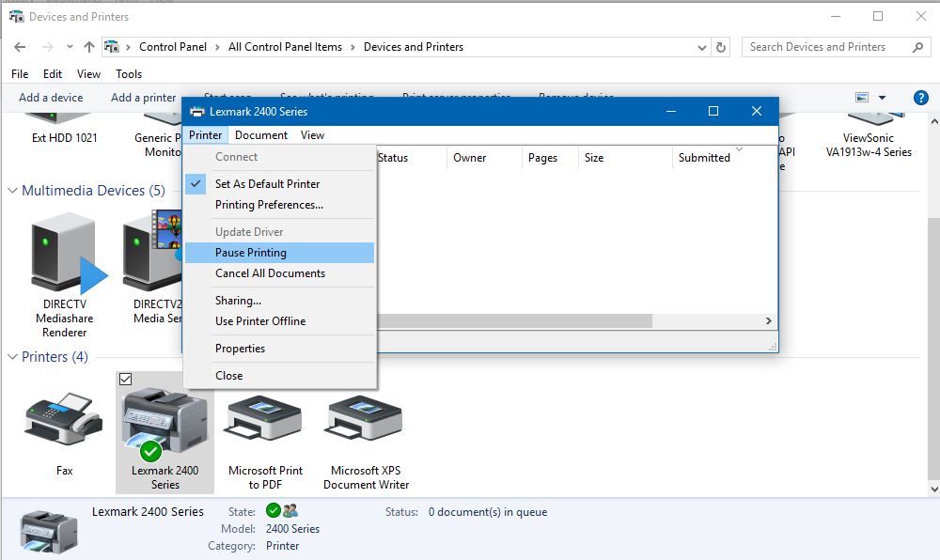Select the Lexmark 2400 Series printer icon
The image size is (940, 560).
point(164,424)
